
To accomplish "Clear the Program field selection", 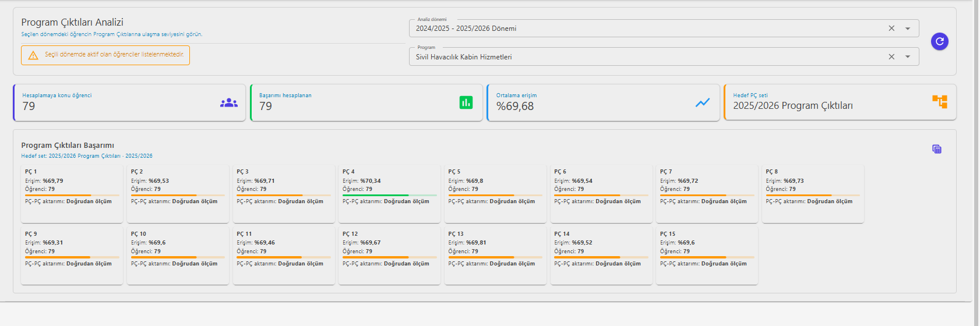I will 891,57.
